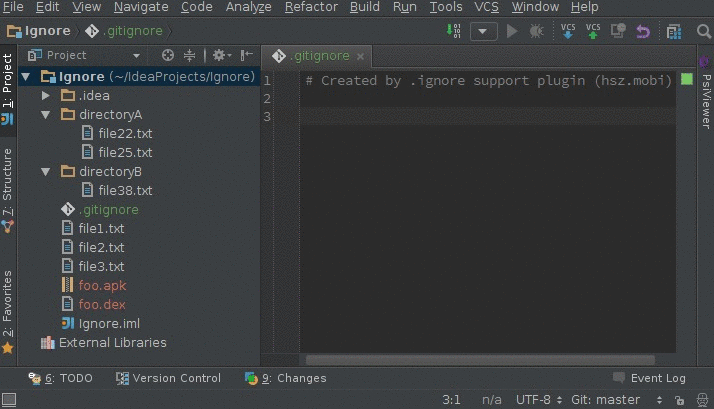Open Project Structure icon
Viewport: 714px width, 409px height.
pos(674,31)
